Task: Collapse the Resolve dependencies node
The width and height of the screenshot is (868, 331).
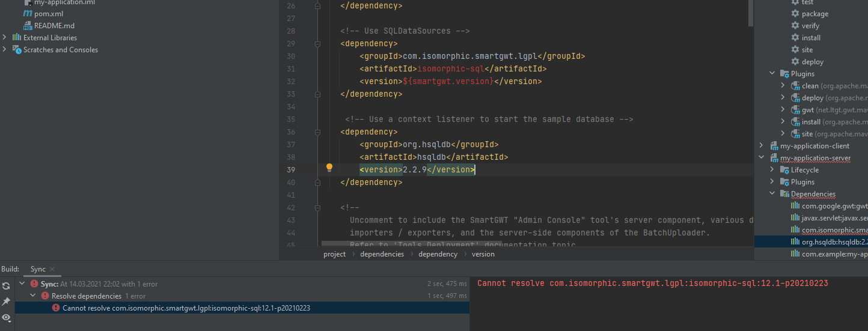Action: tap(33, 296)
